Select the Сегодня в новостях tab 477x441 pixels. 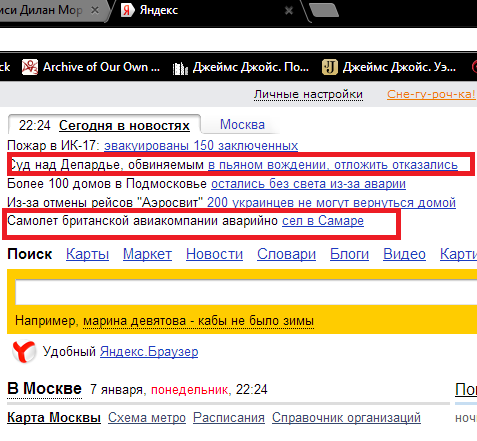124,126
